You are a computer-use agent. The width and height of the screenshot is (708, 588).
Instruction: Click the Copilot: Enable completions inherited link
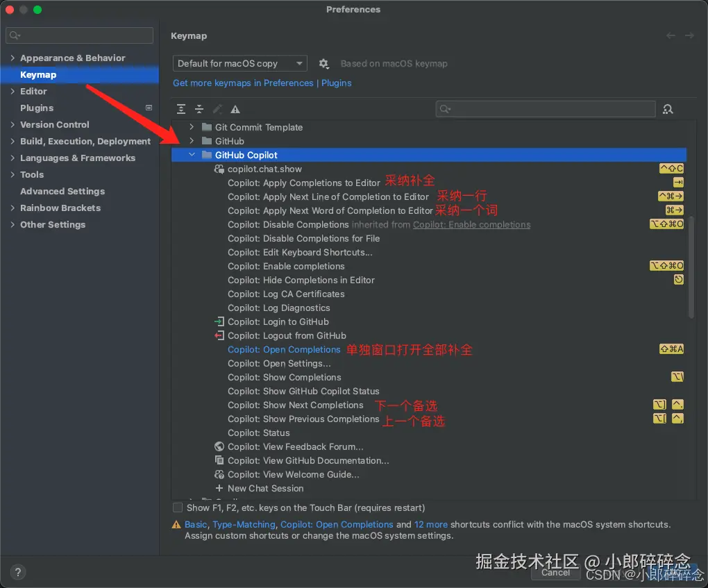click(471, 224)
